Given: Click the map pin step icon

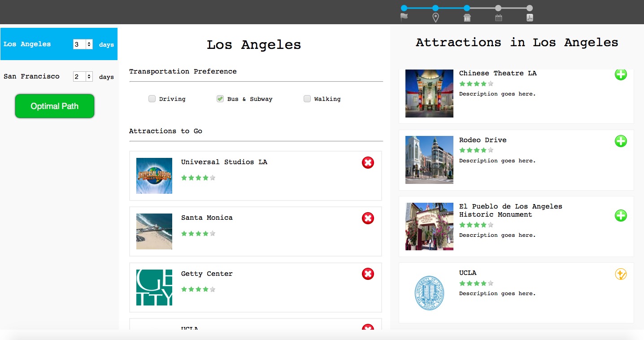Looking at the screenshot, I should (x=435, y=17).
